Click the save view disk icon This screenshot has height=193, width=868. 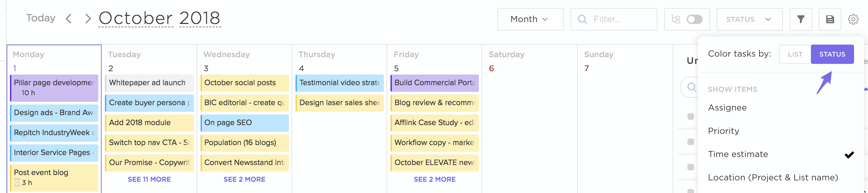coord(830,19)
